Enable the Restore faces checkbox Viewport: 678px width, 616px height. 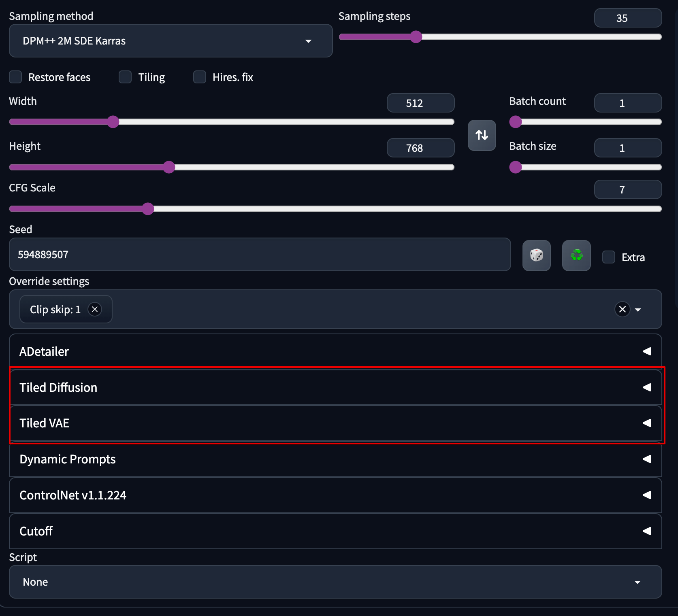tap(15, 77)
